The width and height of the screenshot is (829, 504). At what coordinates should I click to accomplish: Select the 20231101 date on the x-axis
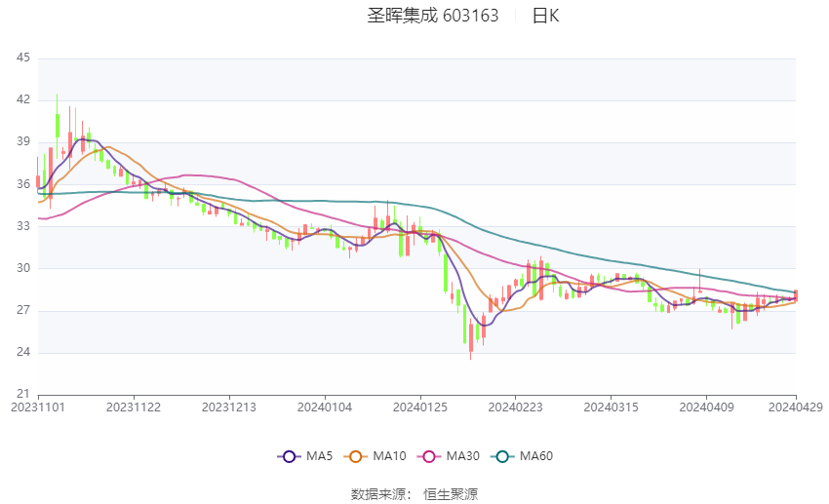pyautogui.click(x=39, y=407)
